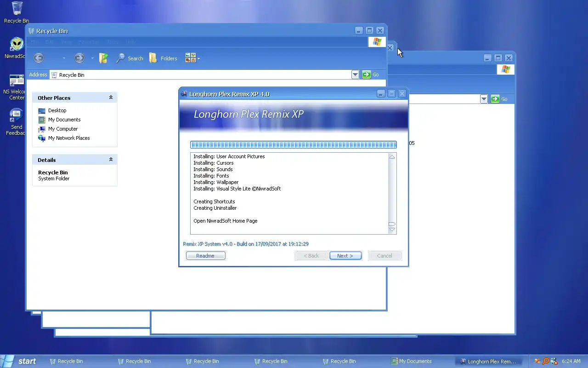Select the 'Installing: Sounds' log line
This screenshot has width=588, height=368.
point(213,169)
